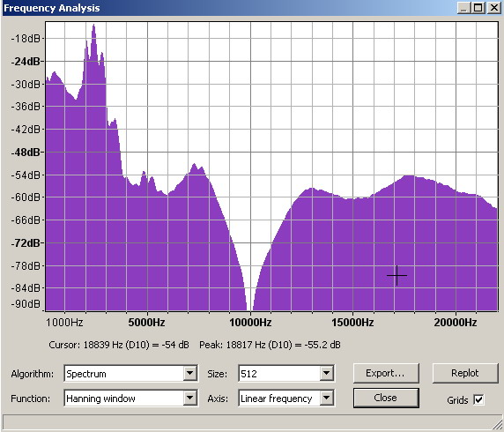Minimize the Frequency Analysis window

463,8
